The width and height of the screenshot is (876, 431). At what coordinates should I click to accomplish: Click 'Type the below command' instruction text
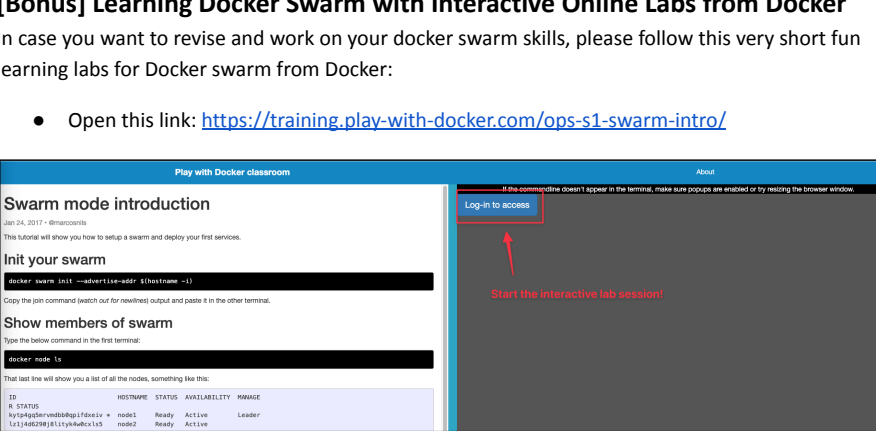coord(73,340)
